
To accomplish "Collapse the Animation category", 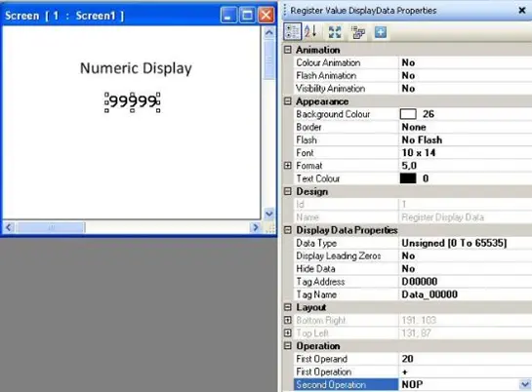I will (x=288, y=50).
